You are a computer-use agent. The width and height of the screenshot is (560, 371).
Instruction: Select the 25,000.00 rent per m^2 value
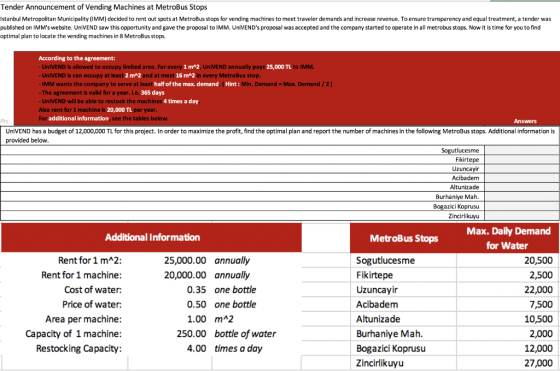185,260
